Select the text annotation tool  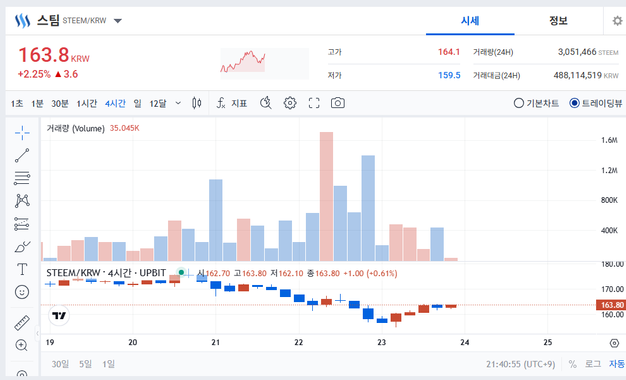click(x=22, y=269)
